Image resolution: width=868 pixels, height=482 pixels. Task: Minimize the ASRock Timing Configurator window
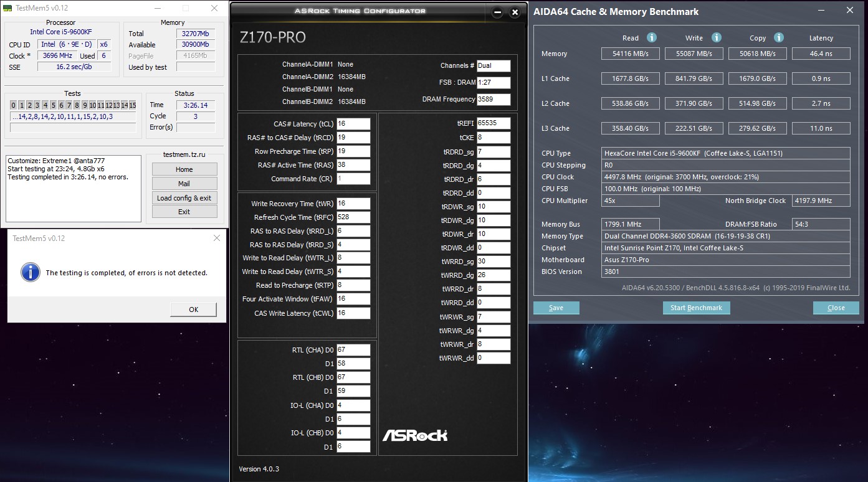point(497,12)
